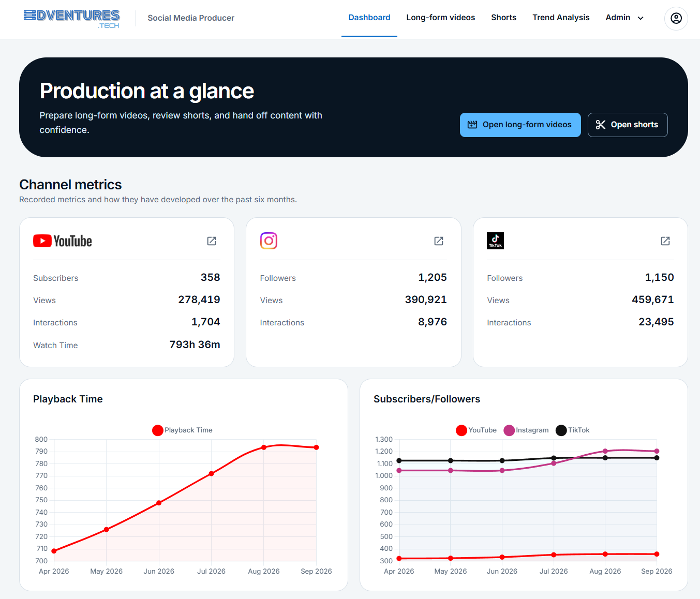Viewport: 700px width, 599px height.
Task: Expand the Admin menu chevron
Action: coord(641,18)
